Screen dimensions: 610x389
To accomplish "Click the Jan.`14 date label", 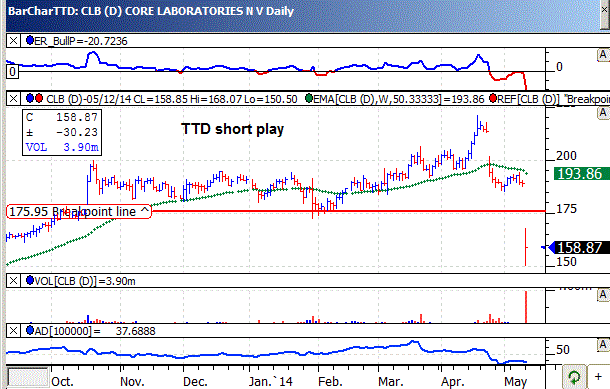I will point(270,381).
